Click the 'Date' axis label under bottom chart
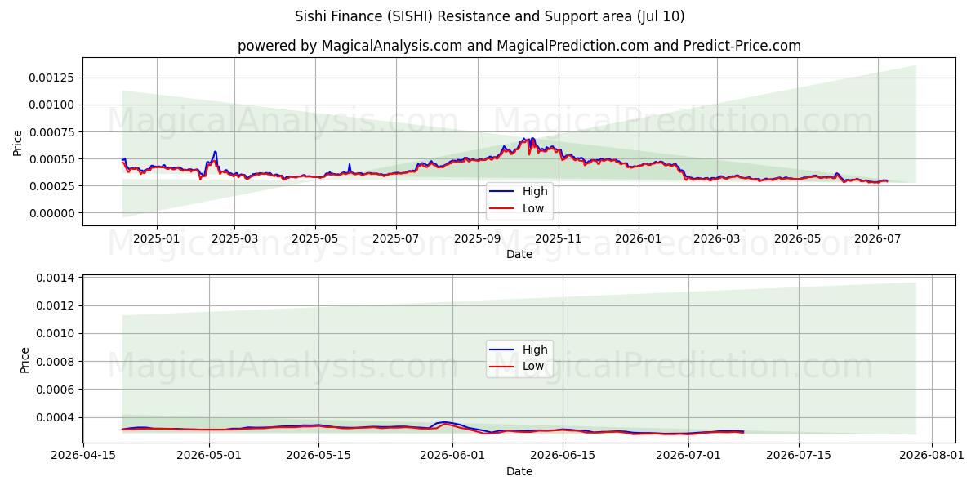The image size is (980, 490). point(519,471)
